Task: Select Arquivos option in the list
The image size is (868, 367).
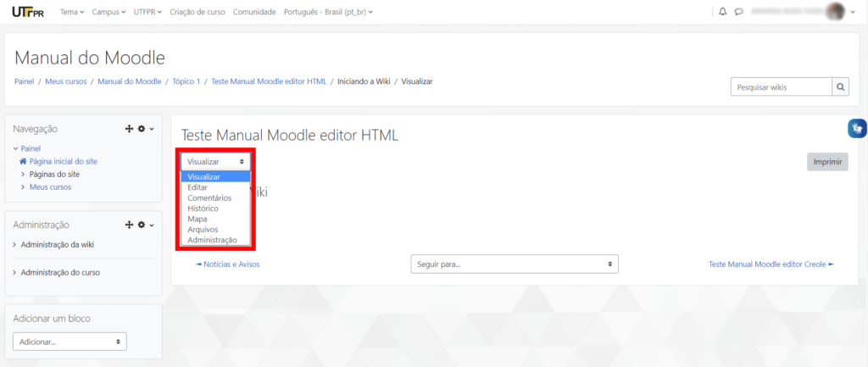Action: [x=216, y=230]
